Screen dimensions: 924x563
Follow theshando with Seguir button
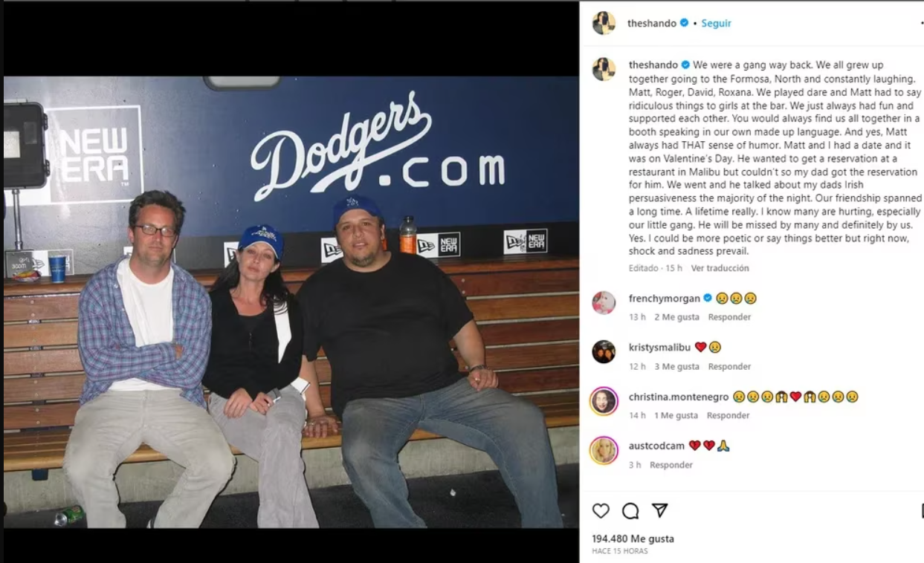click(717, 23)
